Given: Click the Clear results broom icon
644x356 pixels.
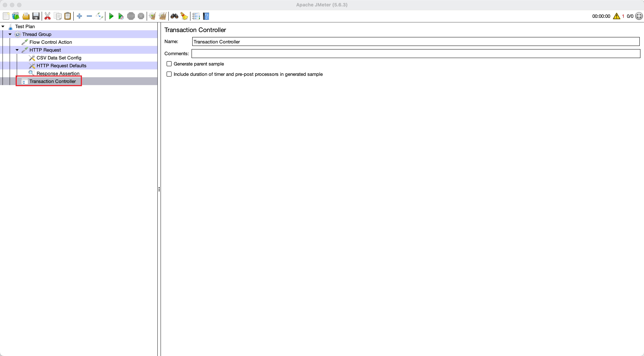Looking at the screenshot, I should (x=152, y=16).
